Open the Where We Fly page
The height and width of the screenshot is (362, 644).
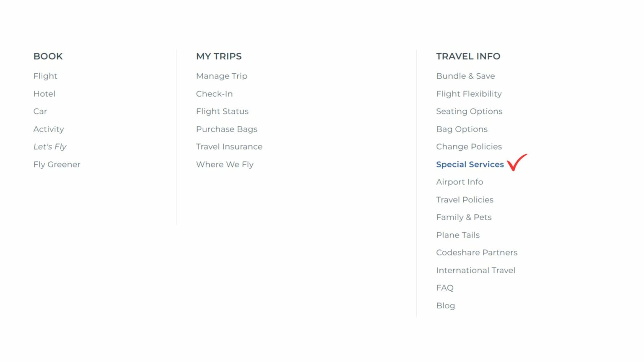point(225,164)
